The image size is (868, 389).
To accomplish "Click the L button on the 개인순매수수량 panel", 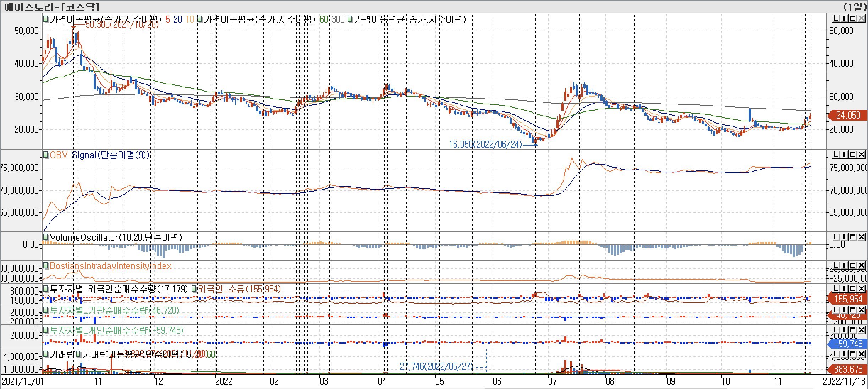I will point(835,330).
